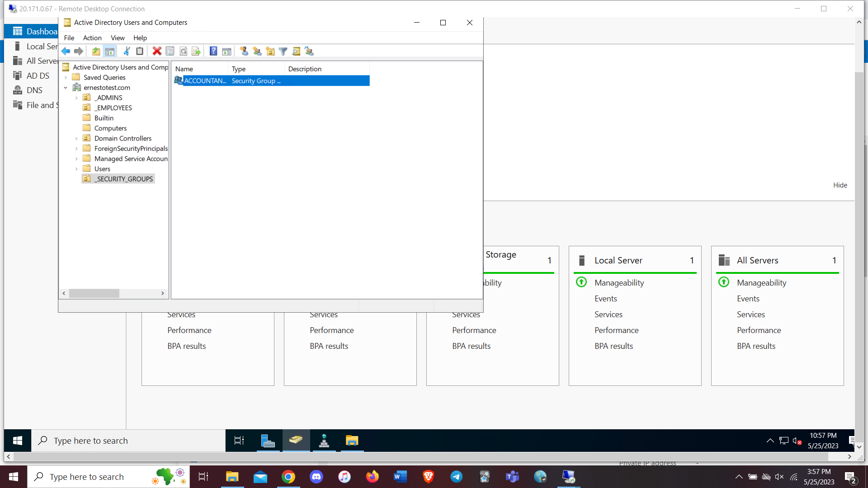Viewport: 868px width, 488px height.
Task: Click the Back arrow in ADUC toolbar
Action: click(66, 52)
